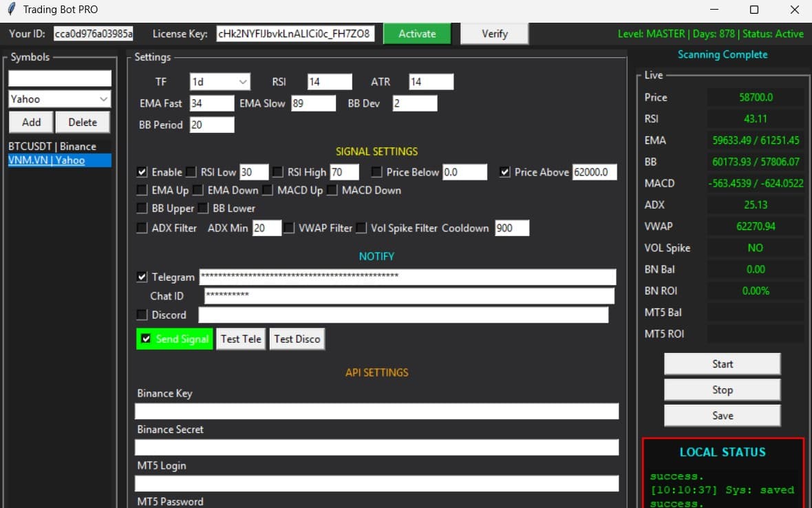Click the live ADX value 25.13
812x508 pixels.
coord(756,204)
